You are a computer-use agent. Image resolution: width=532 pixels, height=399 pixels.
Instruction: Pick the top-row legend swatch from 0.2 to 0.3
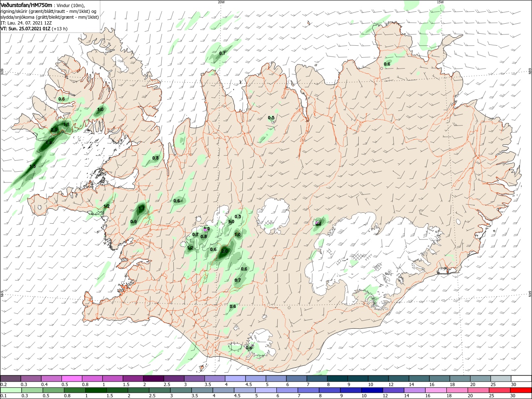click(10, 379)
